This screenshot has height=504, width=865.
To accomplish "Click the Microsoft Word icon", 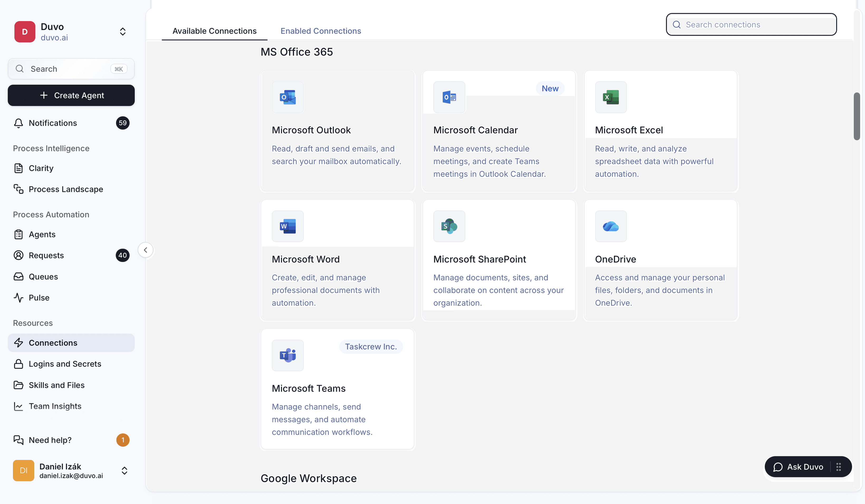I will [288, 226].
